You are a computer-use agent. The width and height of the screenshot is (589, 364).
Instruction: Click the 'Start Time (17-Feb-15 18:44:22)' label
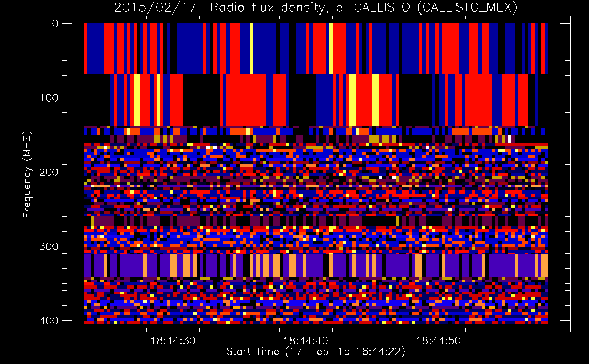click(x=316, y=352)
